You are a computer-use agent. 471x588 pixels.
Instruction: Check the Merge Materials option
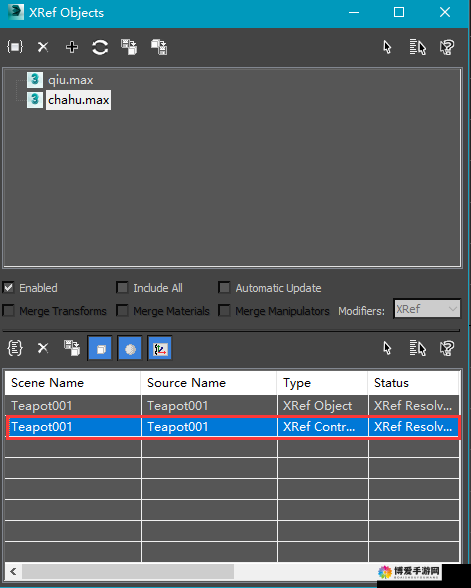pos(122,311)
